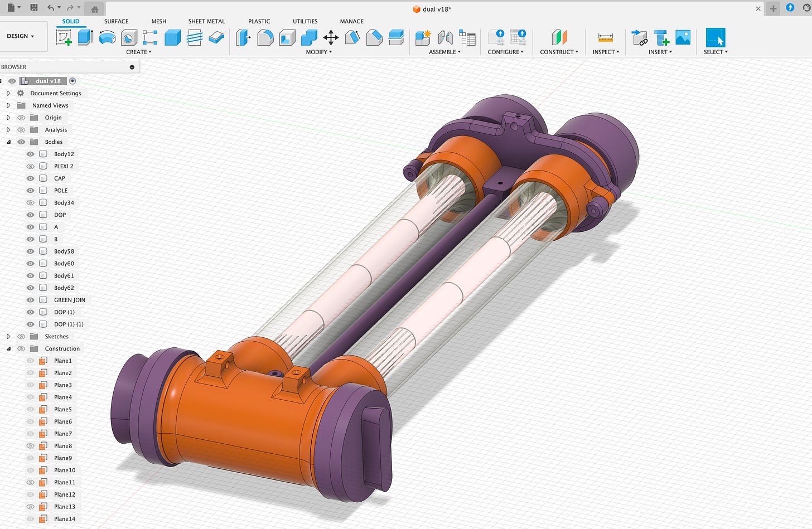Show the PLEXI 2 body using its eye
Screen dimensions: 812x529
(31, 166)
